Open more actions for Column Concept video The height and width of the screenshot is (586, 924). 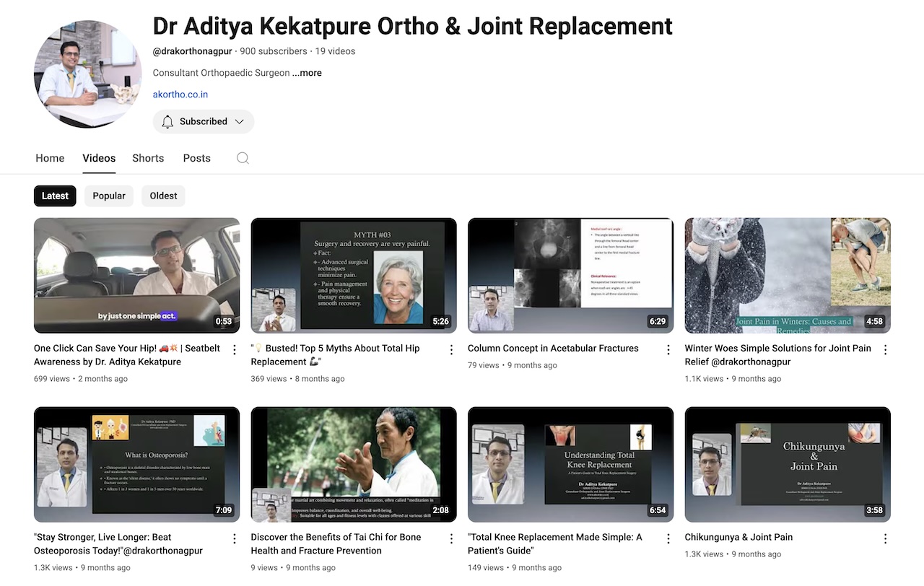[668, 350]
